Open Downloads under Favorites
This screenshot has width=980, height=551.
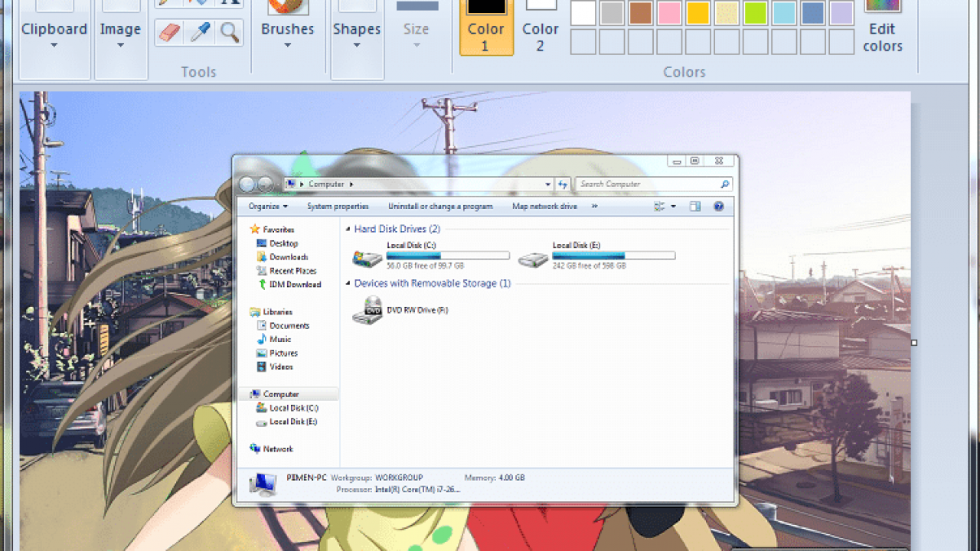[x=283, y=257]
